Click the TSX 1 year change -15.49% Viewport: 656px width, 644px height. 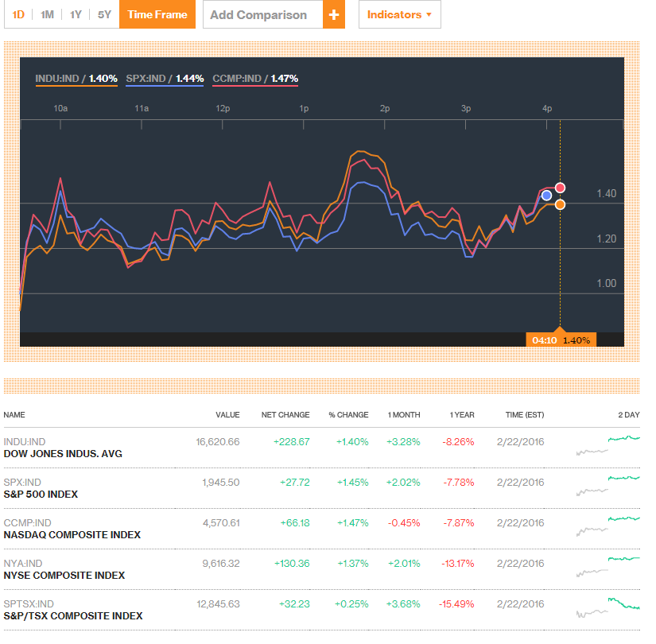pyautogui.click(x=456, y=604)
